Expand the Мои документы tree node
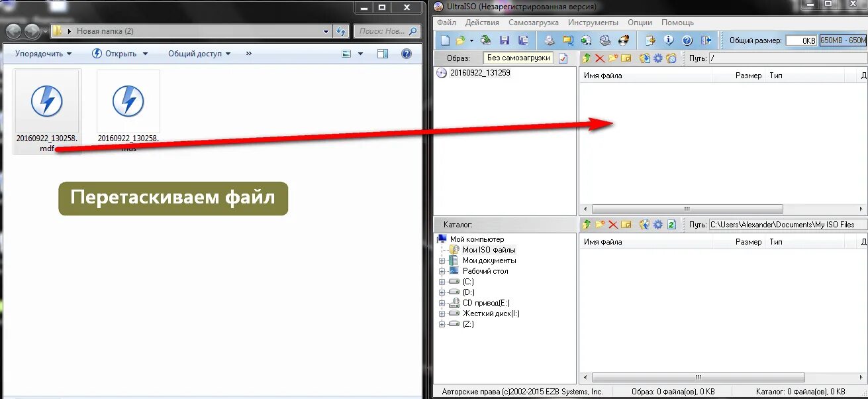 (442, 260)
